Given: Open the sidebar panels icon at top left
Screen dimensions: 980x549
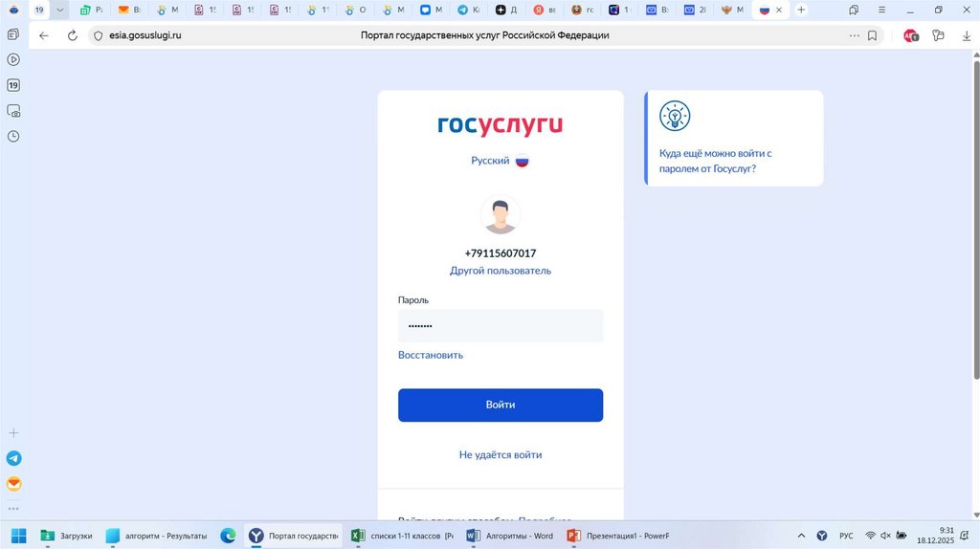Looking at the screenshot, I should 13,34.
